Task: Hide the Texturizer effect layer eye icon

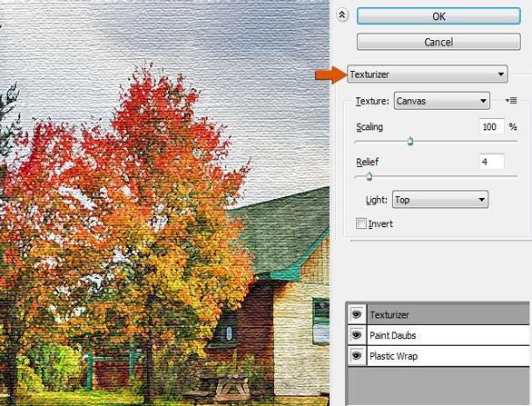Action: click(x=357, y=314)
